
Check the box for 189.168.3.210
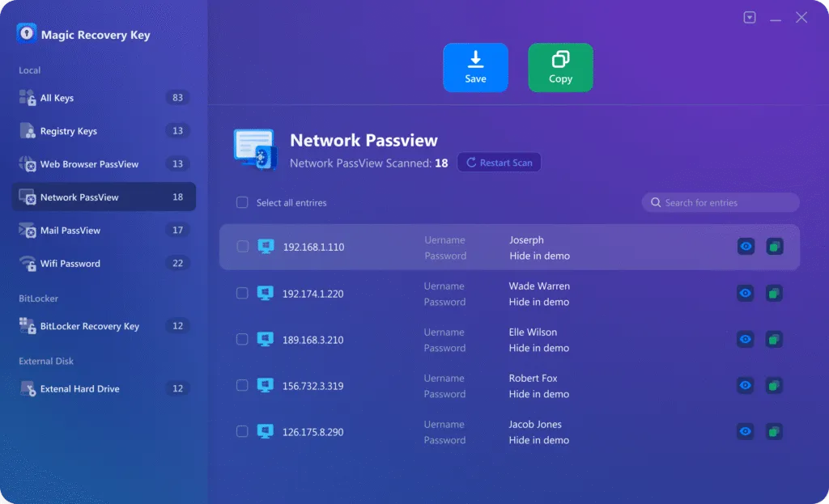point(242,339)
